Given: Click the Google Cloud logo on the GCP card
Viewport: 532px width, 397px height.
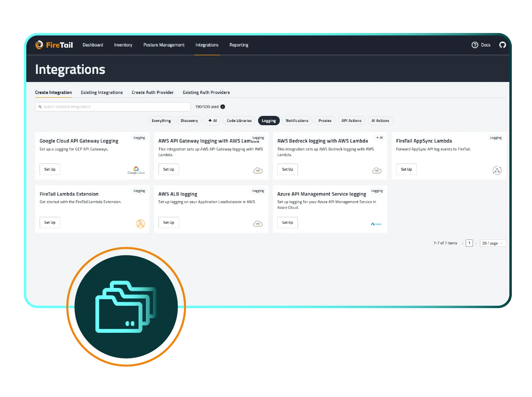Looking at the screenshot, I should (136, 170).
